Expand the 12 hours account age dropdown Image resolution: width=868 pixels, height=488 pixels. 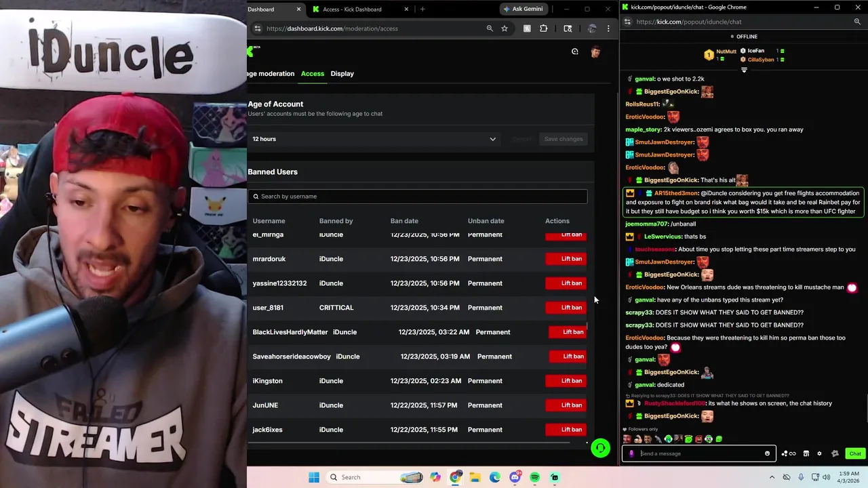pos(374,139)
